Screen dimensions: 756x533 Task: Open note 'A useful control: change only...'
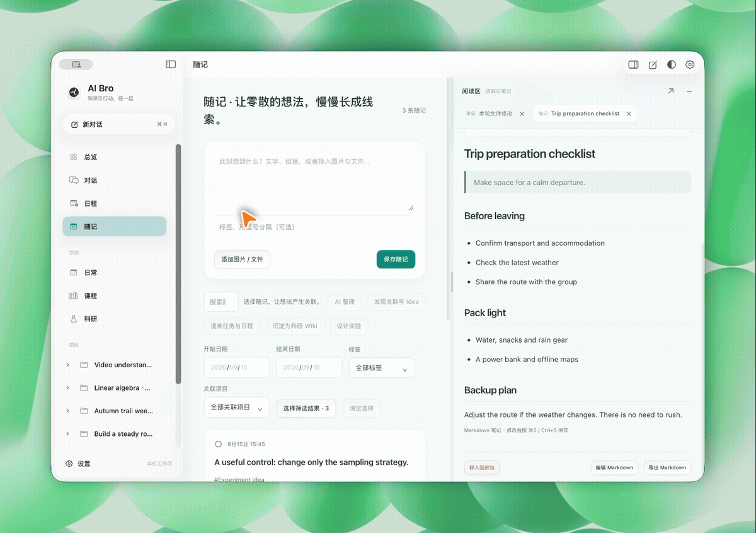click(311, 462)
